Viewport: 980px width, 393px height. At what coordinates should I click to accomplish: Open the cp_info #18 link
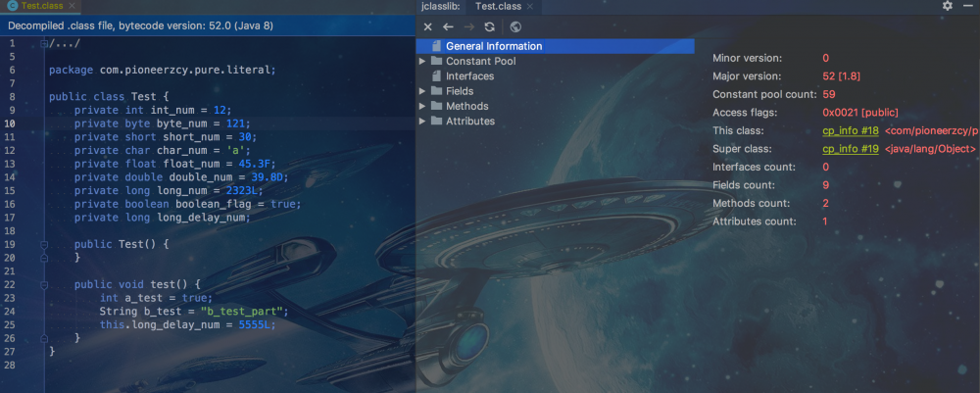pos(851,131)
